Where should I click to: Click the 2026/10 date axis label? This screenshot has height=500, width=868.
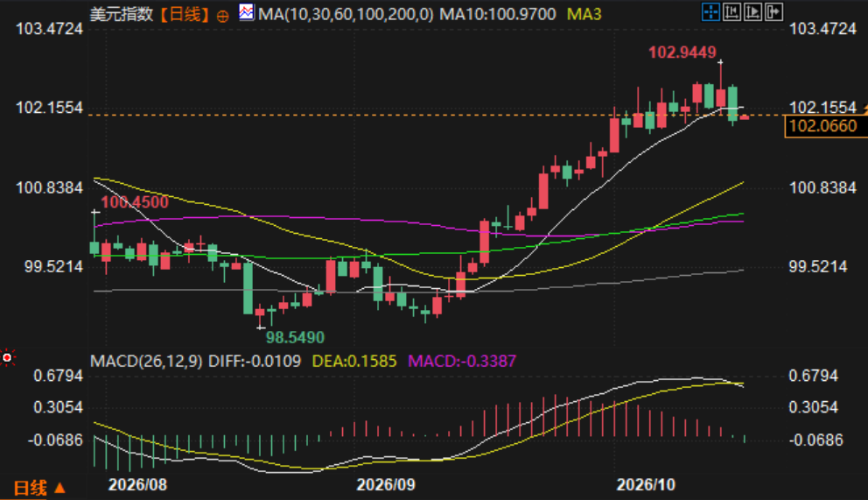point(646,484)
